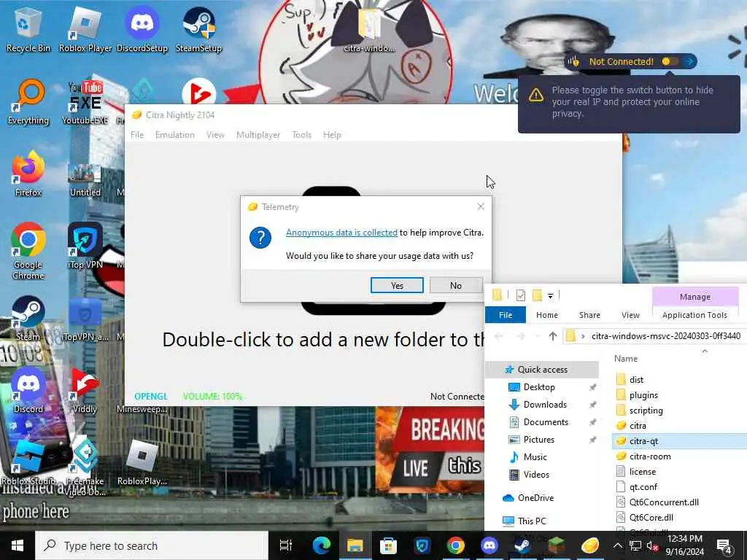Select Quick access in the navigation pane

542,370
